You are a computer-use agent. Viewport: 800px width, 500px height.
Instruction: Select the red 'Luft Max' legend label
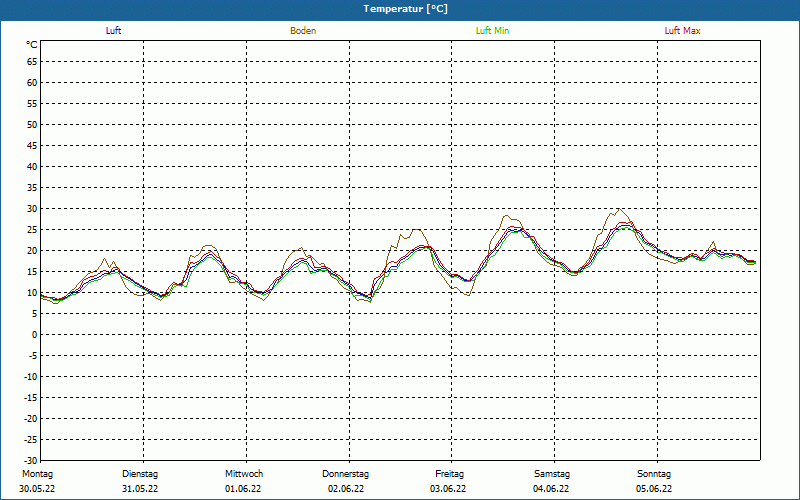[x=682, y=31]
